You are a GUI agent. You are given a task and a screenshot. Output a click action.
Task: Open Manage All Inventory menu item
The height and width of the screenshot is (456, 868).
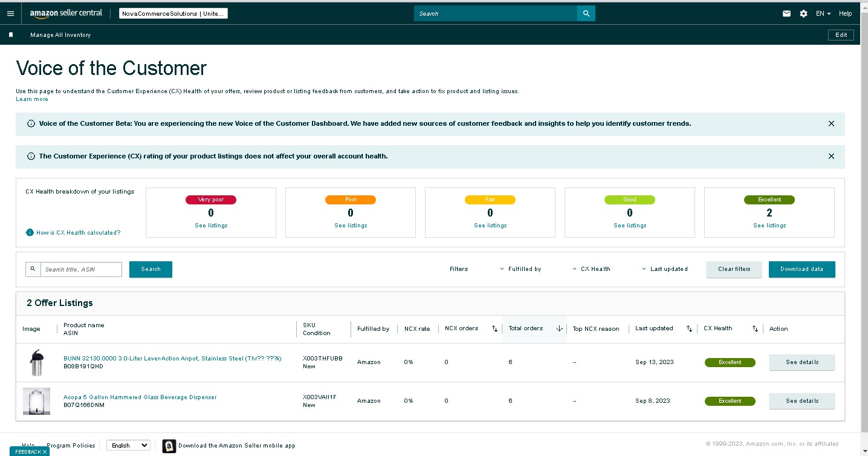tap(60, 35)
